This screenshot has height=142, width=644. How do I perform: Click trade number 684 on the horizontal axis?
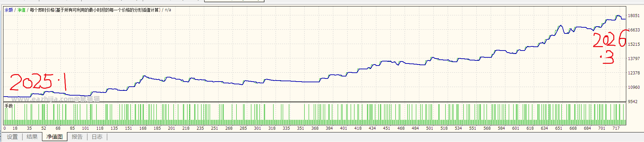pos(587,128)
